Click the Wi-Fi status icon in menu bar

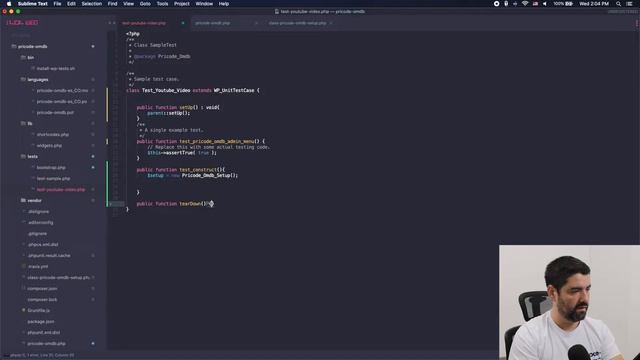[x=525, y=4]
